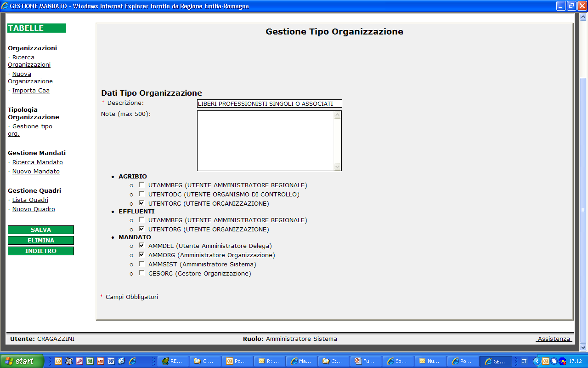Click the Note area scroll down arrow
The image size is (588, 368).
pos(338,167)
